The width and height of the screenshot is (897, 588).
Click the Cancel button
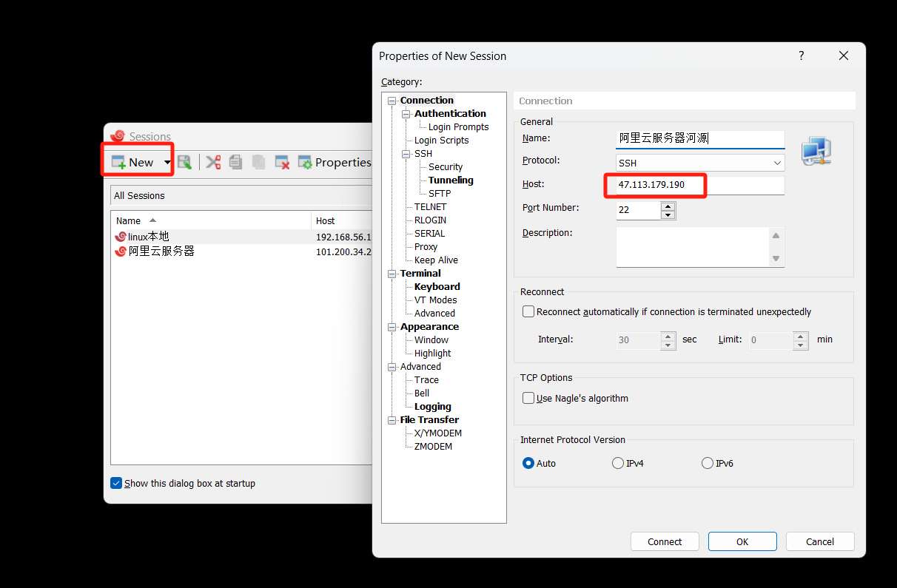click(x=820, y=541)
